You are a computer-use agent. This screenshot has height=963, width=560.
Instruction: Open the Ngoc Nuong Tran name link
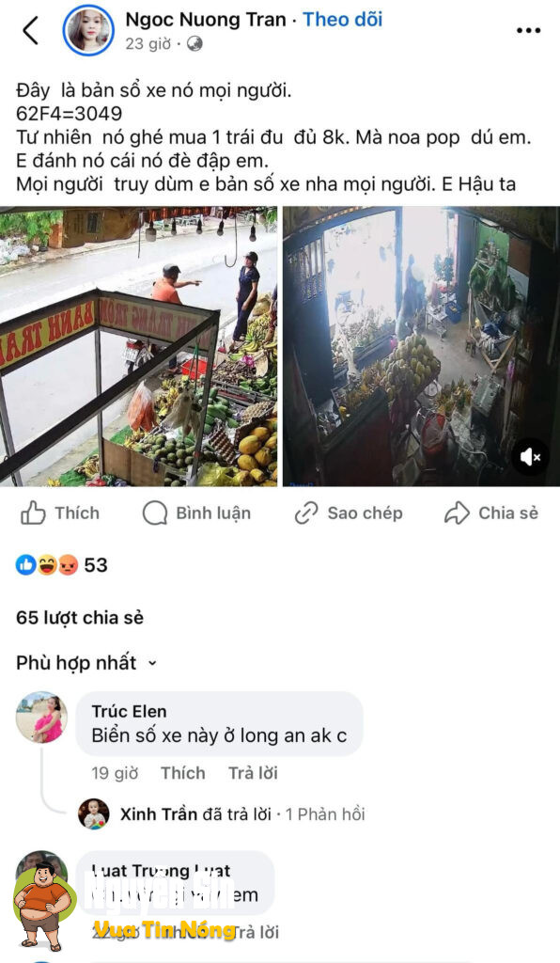(206, 20)
